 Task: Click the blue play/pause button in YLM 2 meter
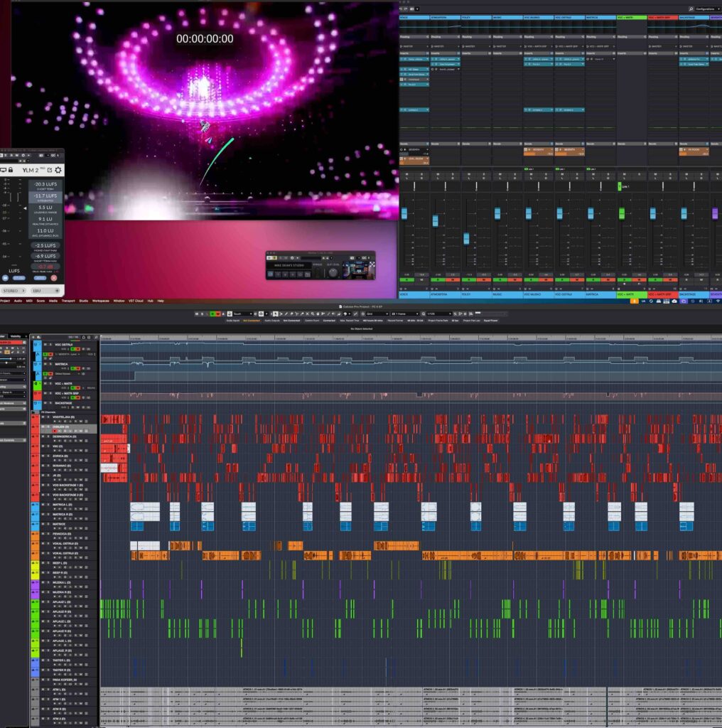pyautogui.click(x=5, y=278)
